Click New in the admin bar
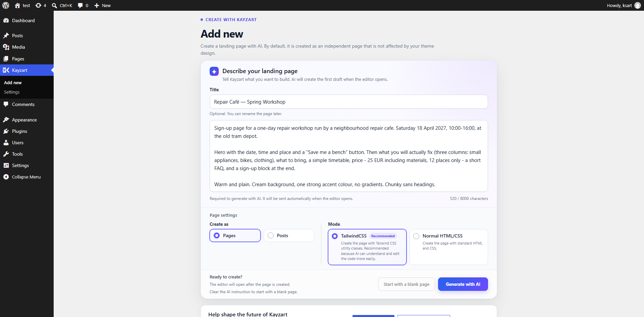This screenshot has width=644, height=317. [106, 5]
